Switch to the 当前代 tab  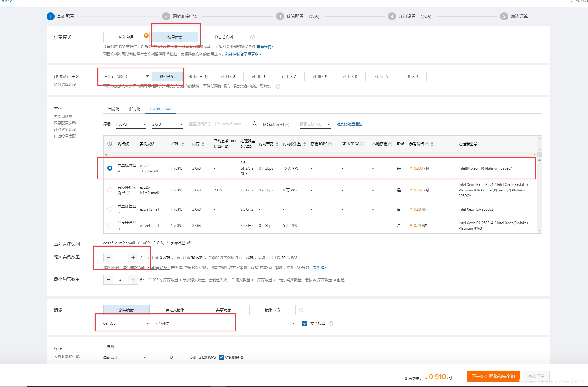coord(113,109)
